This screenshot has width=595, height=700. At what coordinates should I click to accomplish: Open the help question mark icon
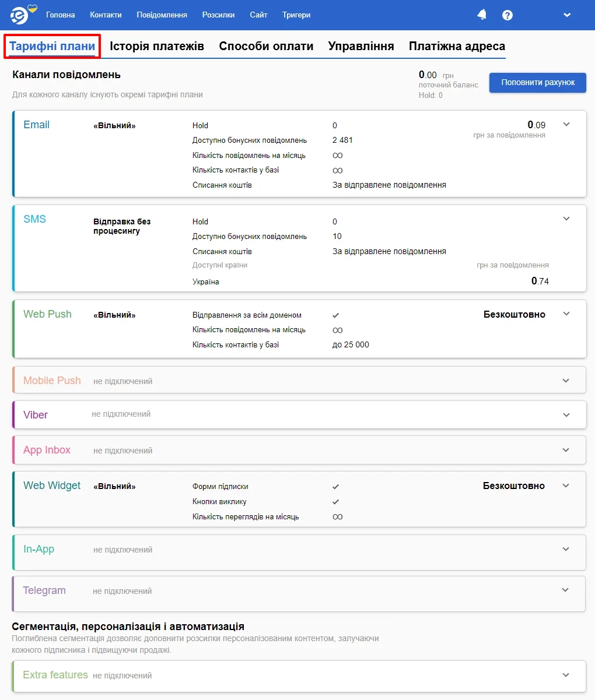pos(508,15)
